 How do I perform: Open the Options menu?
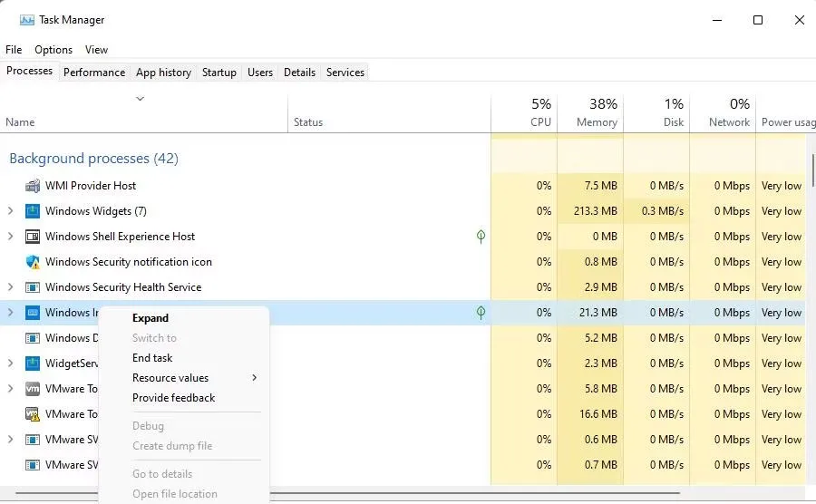click(x=53, y=50)
